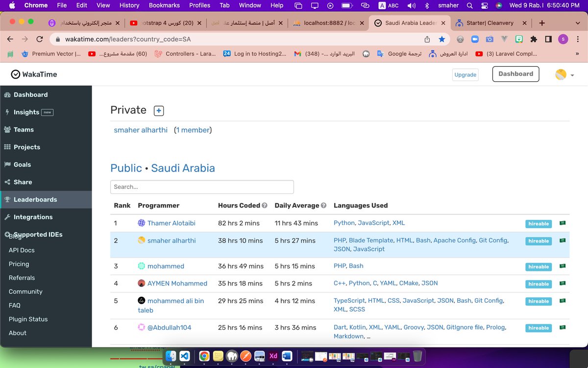Click the Python language link for Thamer Alotaibi

[344, 223]
